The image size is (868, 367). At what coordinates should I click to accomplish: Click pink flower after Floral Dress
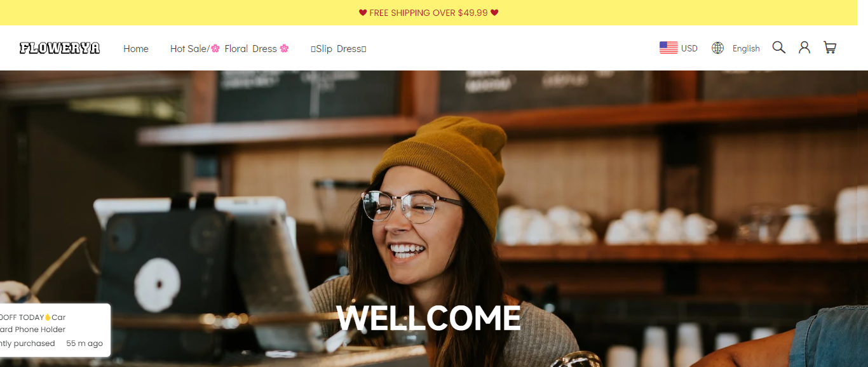click(x=284, y=48)
